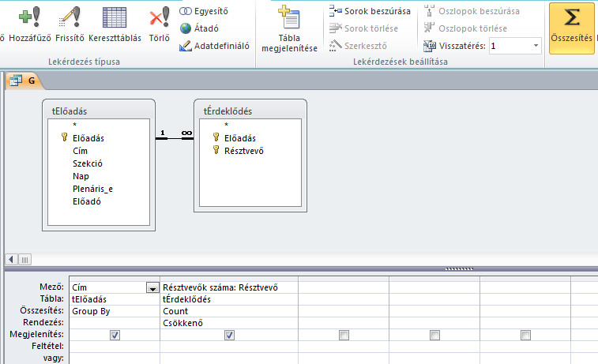The height and width of the screenshot is (364, 598).
Task: Select the Adatdefiniáló data definition icon
Action: point(186,46)
